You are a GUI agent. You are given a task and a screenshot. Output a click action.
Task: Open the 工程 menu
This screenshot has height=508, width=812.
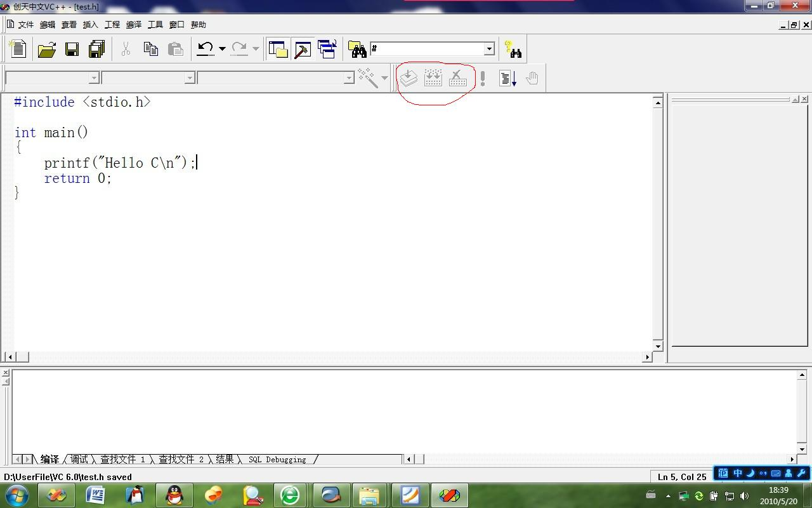(x=112, y=25)
